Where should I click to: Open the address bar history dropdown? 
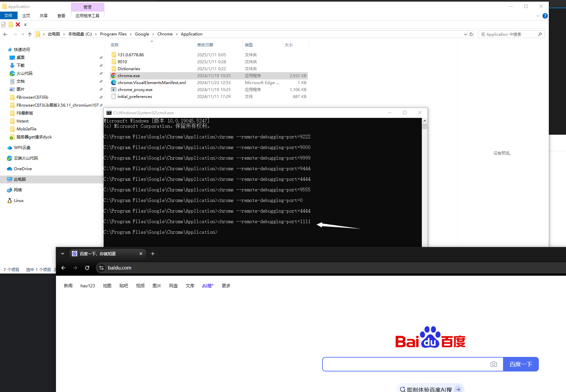(x=466, y=34)
